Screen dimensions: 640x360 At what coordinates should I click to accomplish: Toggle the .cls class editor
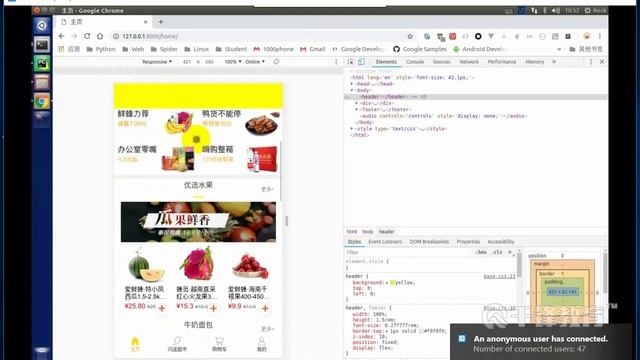pyautogui.click(x=497, y=252)
